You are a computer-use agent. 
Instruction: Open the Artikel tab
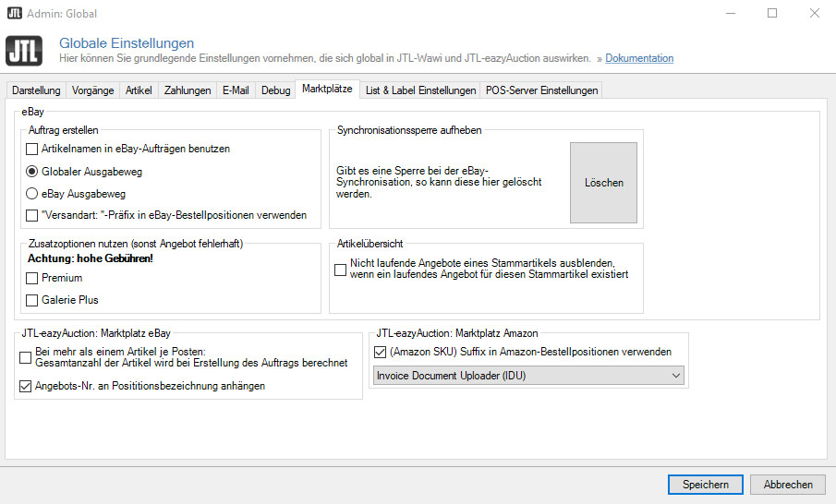139,90
